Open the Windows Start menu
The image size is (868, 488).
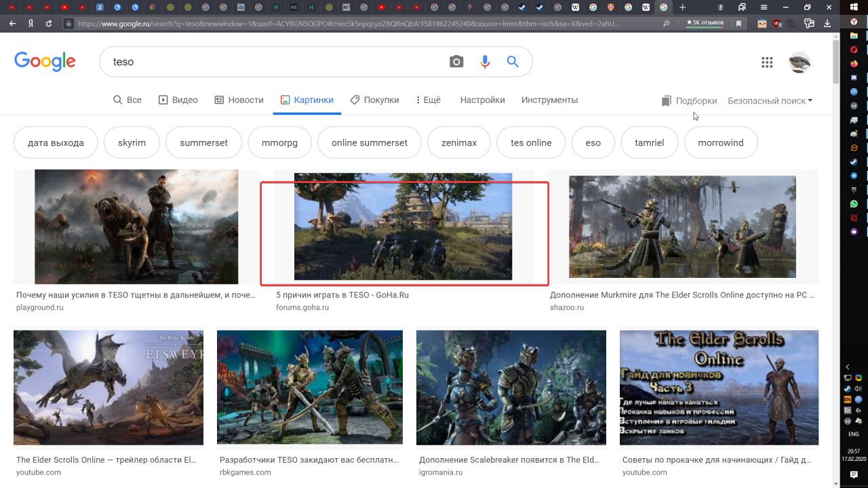click(x=854, y=7)
